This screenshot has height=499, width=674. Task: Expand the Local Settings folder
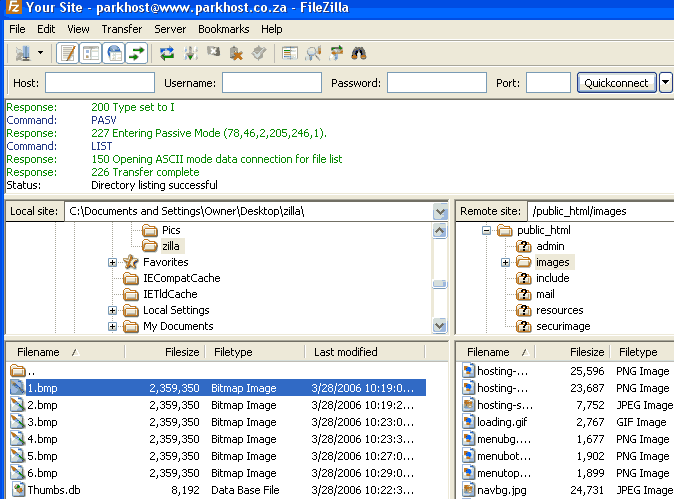tap(112, 310)
